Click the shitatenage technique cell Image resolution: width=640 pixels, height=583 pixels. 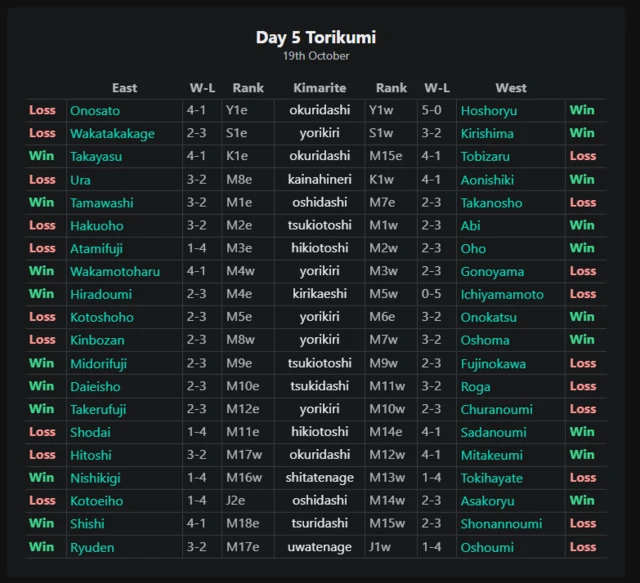point(320,479)
